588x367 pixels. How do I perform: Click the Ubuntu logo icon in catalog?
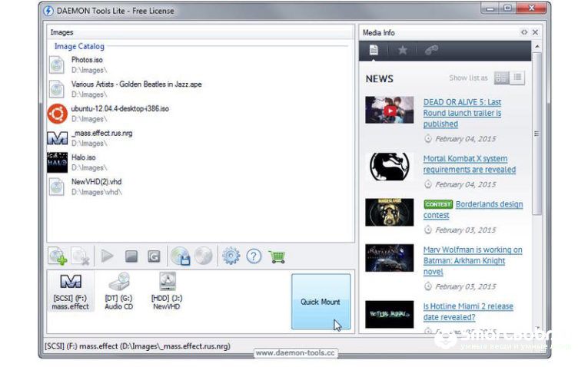(57, 114)
